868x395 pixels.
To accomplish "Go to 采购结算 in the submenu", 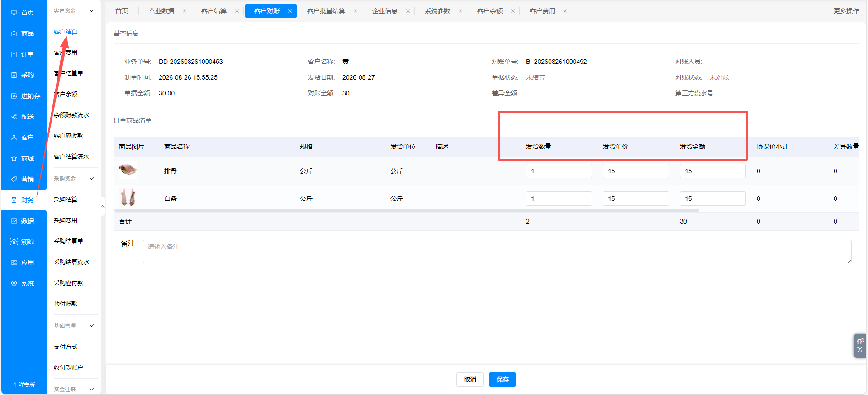I will coord(66,200).
